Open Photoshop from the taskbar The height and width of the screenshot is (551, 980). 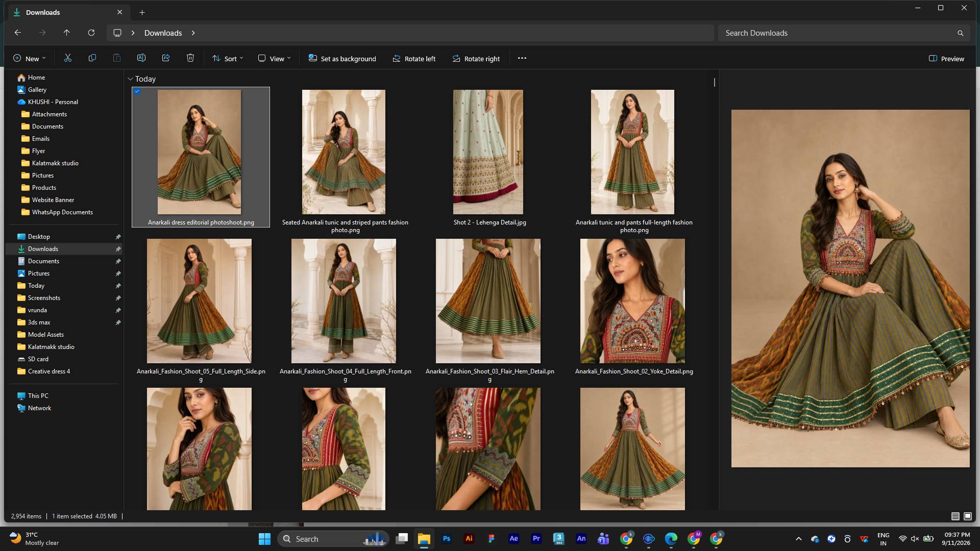pyautogui.click(x=447, y=538)
